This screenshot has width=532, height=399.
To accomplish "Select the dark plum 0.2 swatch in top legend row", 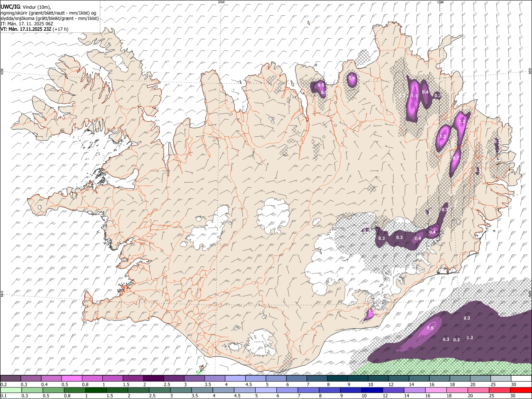I will [10, 379].
